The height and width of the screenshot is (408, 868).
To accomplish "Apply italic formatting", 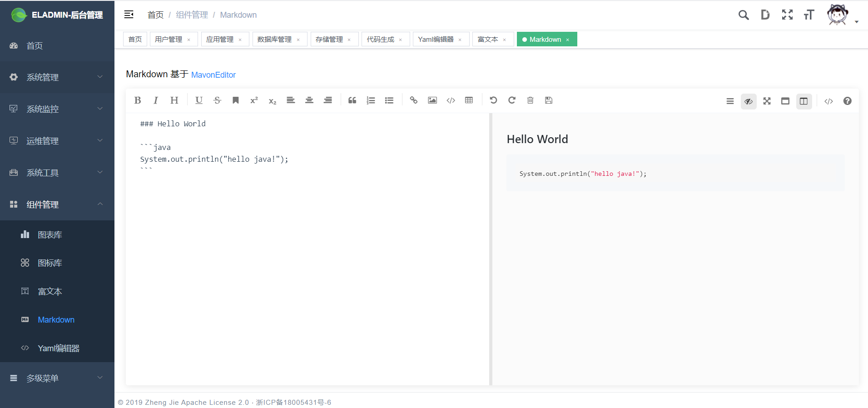I will tap(156, 100).
